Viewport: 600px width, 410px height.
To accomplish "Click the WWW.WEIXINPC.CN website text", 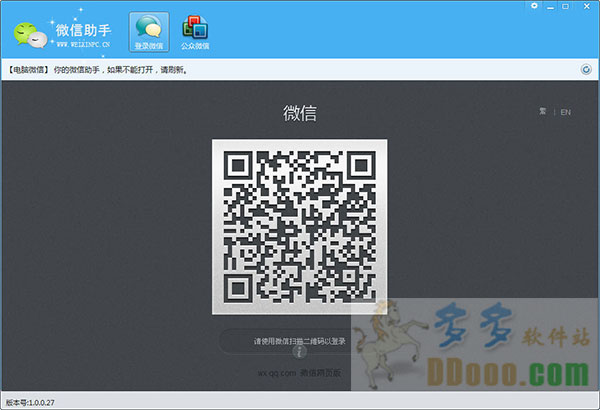I will pos(83,44).
